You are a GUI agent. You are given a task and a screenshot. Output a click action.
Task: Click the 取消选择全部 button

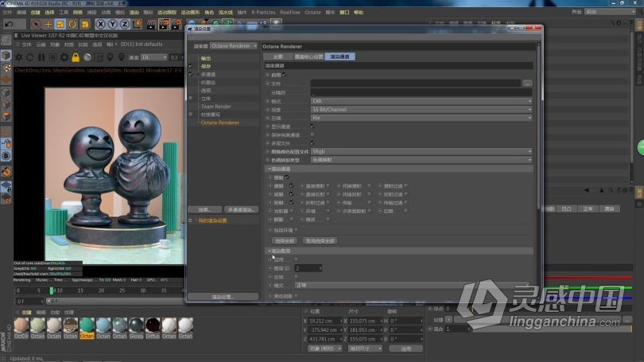coord(320,241)
